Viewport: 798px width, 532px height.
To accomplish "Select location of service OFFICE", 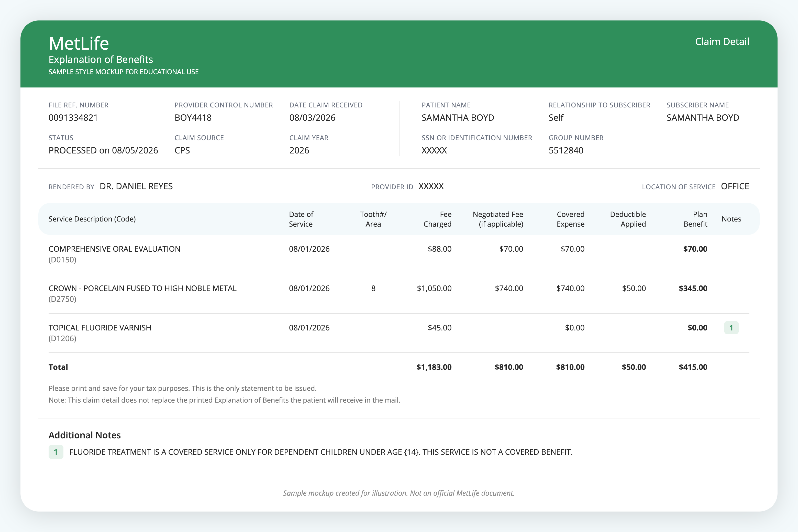I will coord(735,186).
